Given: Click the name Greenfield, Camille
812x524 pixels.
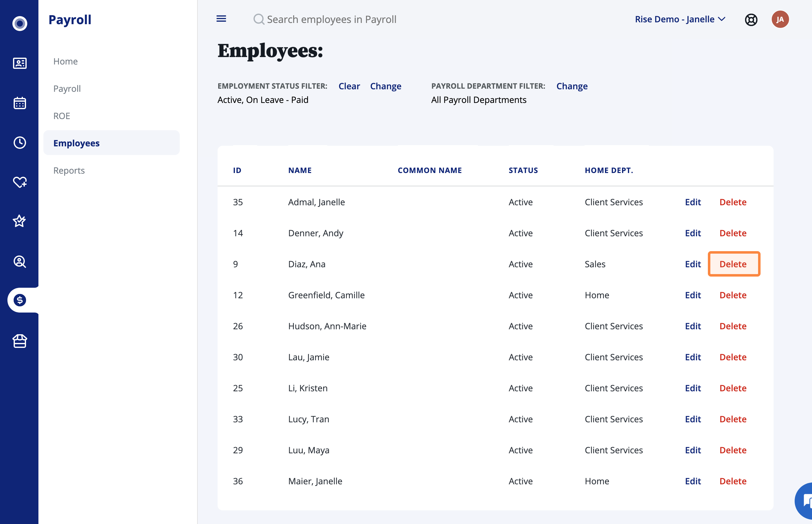Looking at the screenshot, I should [x=326, y=295].
